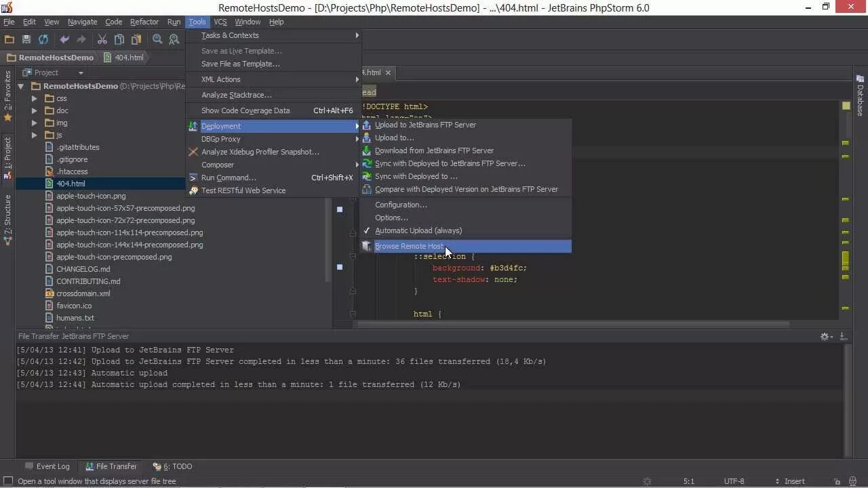The height and width of the screenshot is (488, 868).
Task: Open the File Transfer tab
Action: (111, 466)
